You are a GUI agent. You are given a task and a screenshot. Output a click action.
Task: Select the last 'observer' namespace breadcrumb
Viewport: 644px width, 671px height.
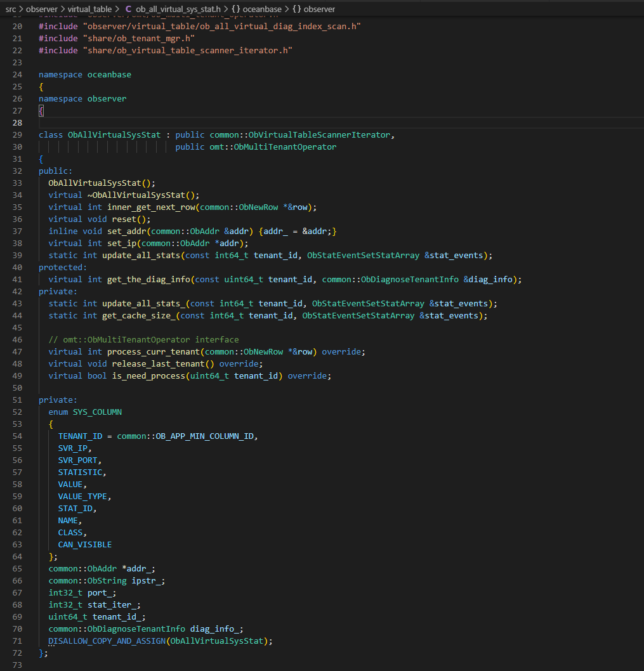pyautogui.click(x=319, y=9)
